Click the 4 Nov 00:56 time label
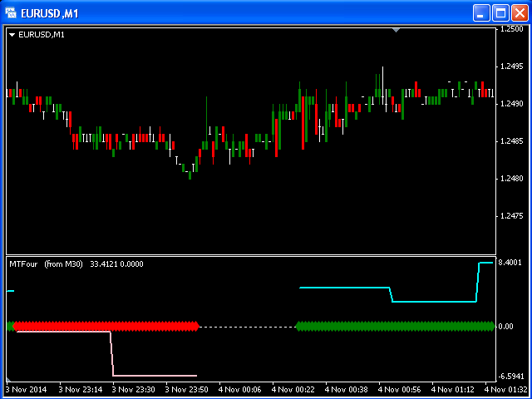The width and height of the screenshot is (532, 399). click(x=400, y=389)
